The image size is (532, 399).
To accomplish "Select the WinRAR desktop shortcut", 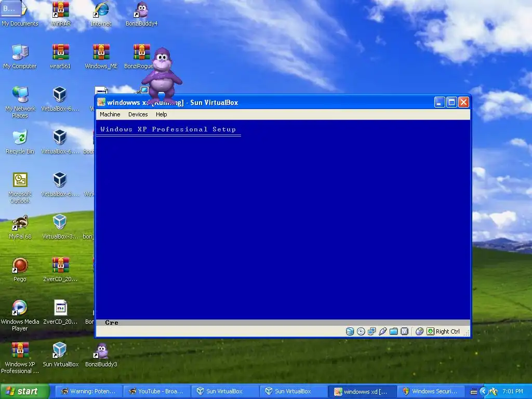I will (x=60, y=14).
